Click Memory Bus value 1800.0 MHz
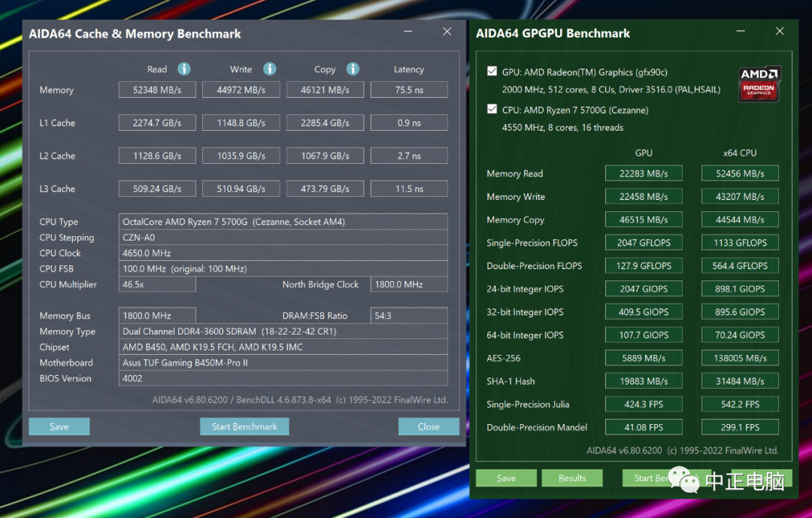The height and width of the screenshot is (518, 812). [157, 316]
